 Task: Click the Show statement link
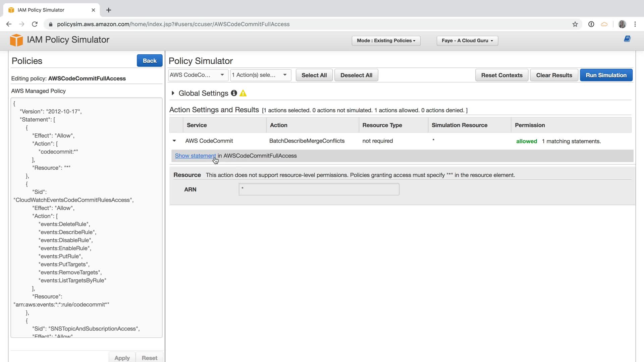pyautogui.click(x=195, y=156)
